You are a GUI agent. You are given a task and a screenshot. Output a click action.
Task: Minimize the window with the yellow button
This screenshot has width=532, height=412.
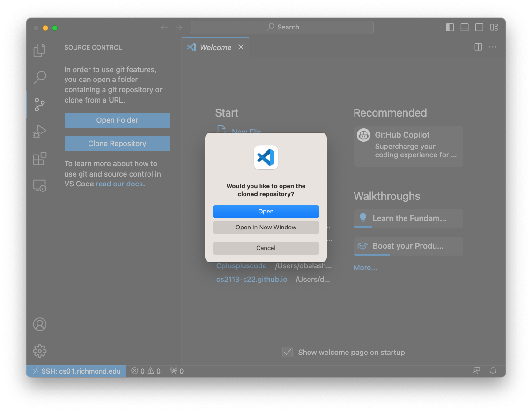point(45,28)
